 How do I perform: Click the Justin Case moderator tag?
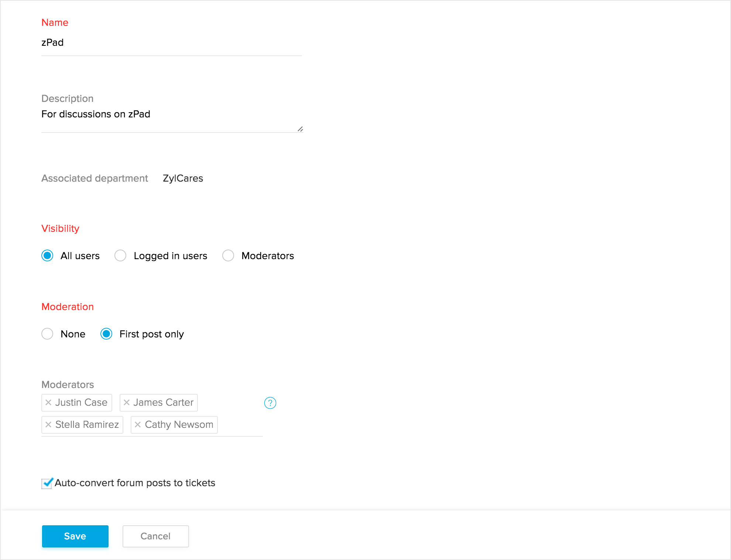click(x=77, y=403)
